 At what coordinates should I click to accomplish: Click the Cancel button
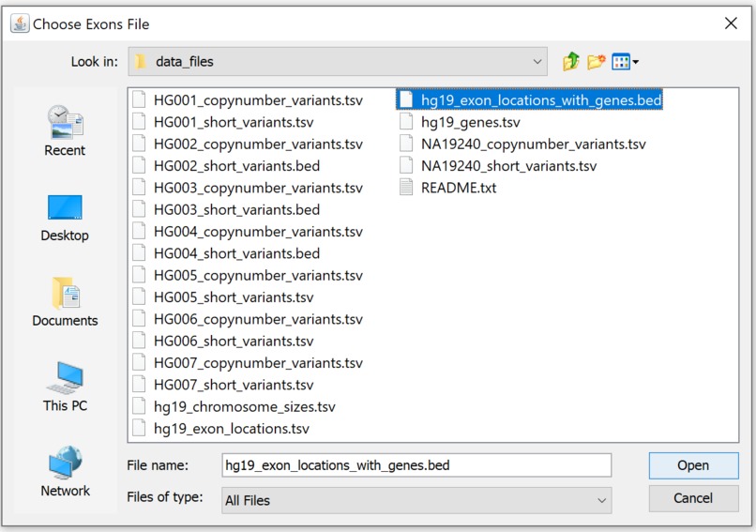point(693,498)
